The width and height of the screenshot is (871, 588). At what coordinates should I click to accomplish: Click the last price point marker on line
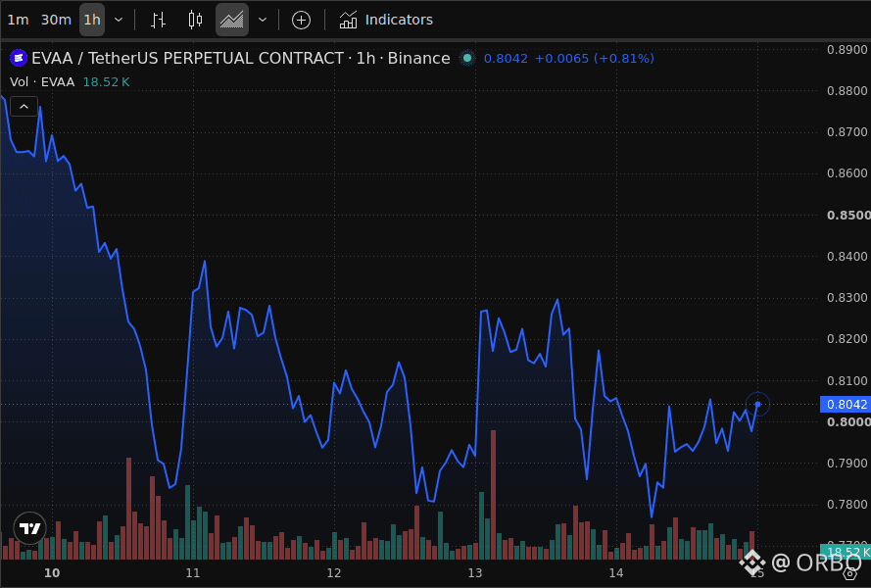(757, 405)
